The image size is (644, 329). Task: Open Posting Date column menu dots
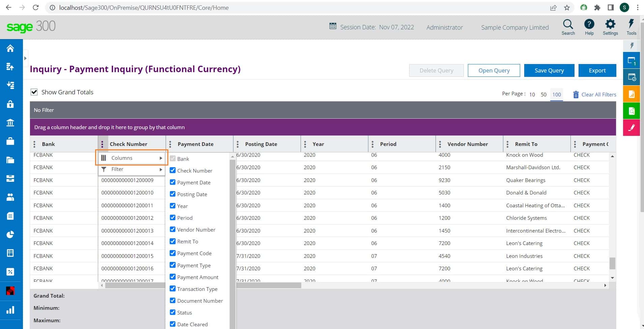pyautogui.click(x=237, y=144)
